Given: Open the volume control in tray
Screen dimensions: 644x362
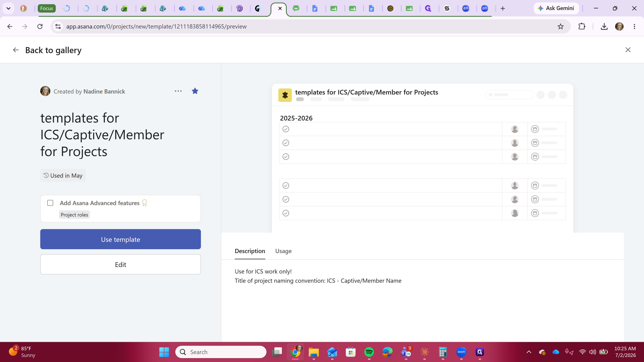Looking at the screenshot, I should [x=593, y=352].
